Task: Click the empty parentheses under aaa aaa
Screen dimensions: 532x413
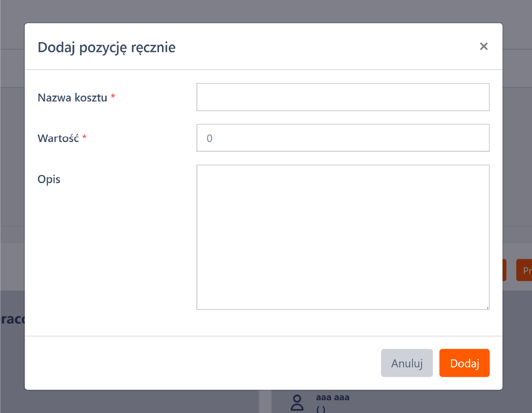Action: pos(321,409)
